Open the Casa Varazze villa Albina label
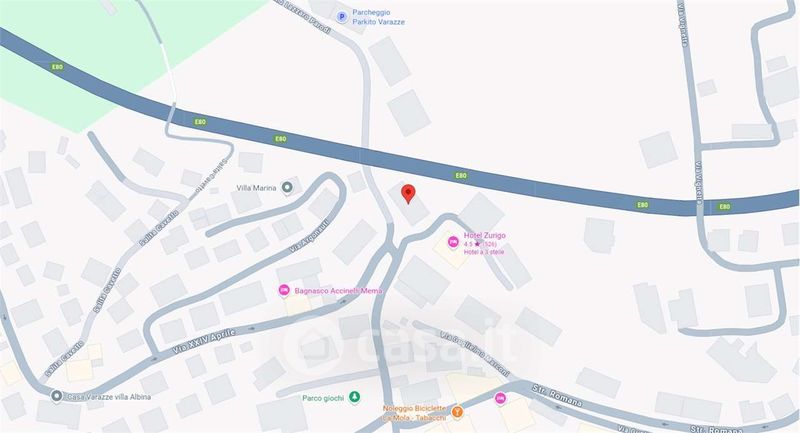800x433 pixels. 109,396
